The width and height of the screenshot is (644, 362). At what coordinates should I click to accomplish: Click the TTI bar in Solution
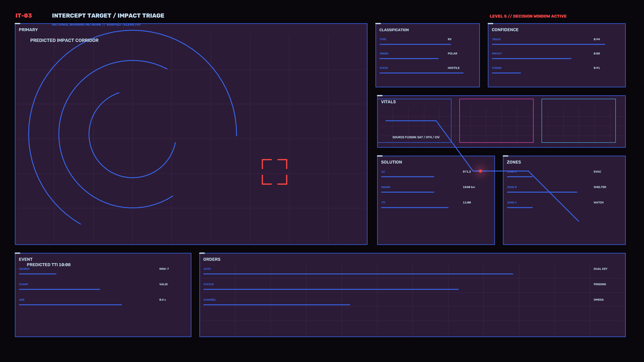tap(415, 208)
